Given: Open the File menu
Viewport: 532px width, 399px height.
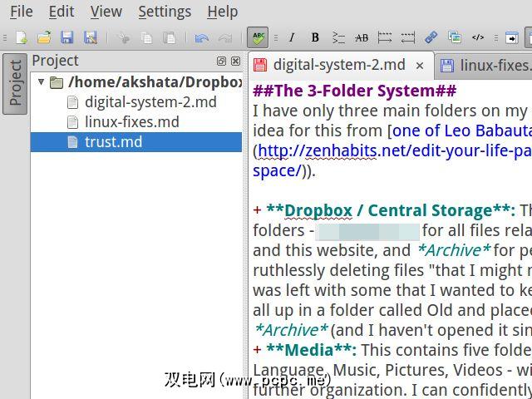Looking at the screenshot, I should [x=22, y=12].
